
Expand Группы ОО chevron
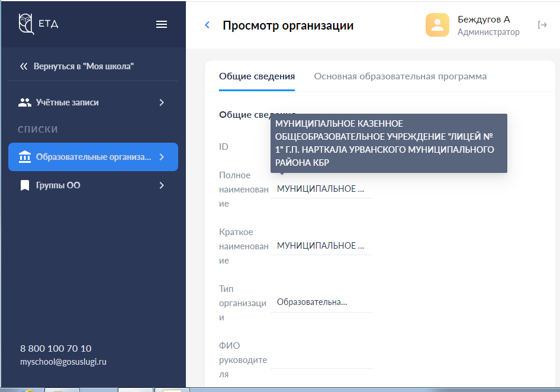point(162,185)
